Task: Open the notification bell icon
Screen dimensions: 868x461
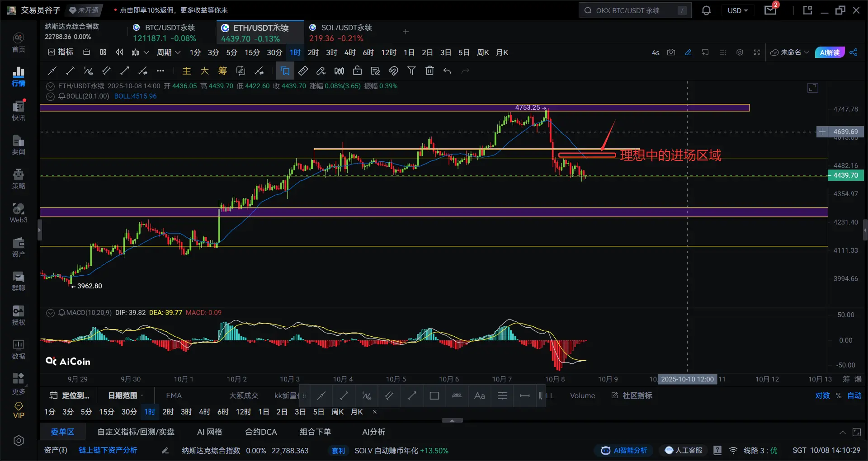Action: (x=706, y=10)
